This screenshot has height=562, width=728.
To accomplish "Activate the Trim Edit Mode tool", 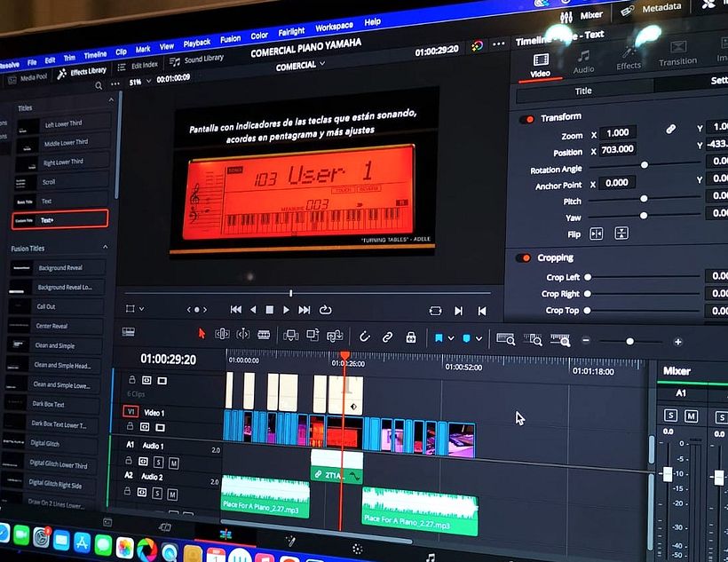I will coord(222,334).
